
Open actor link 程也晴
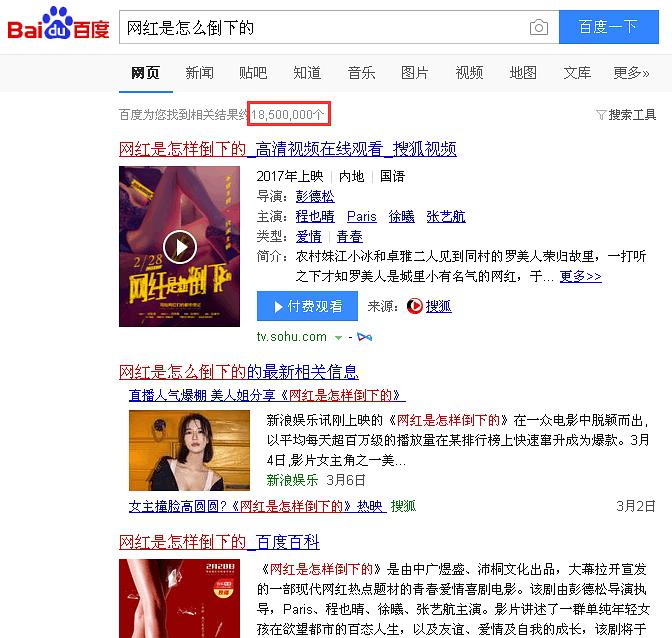[315, 216]
